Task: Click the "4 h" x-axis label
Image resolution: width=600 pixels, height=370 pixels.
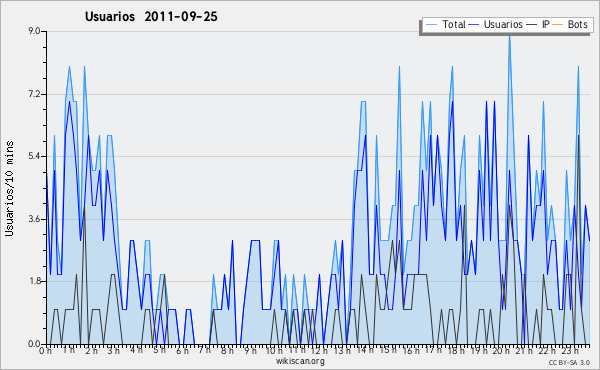Action: 136,350
